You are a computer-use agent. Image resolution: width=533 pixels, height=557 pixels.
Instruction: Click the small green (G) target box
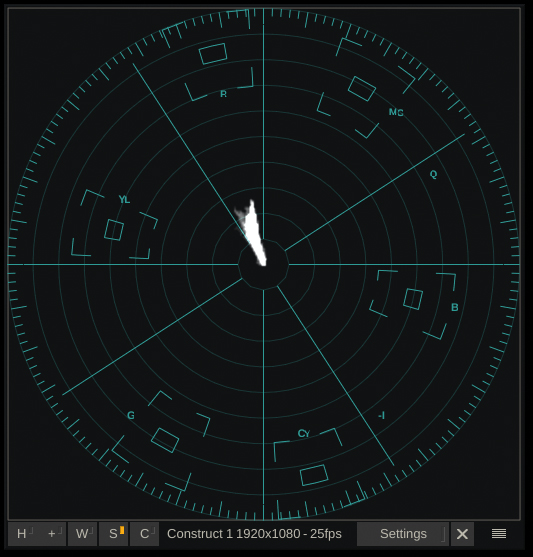point(165,440)
